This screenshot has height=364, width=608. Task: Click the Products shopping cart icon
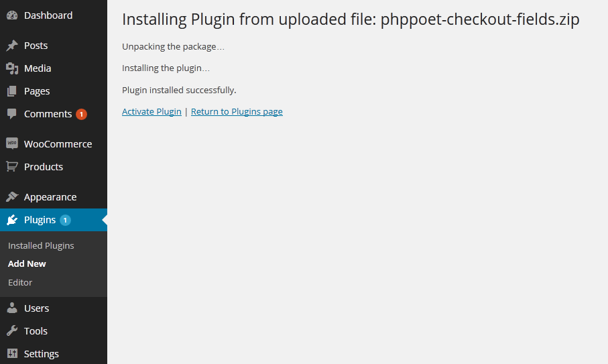click(x=12, y=167)
